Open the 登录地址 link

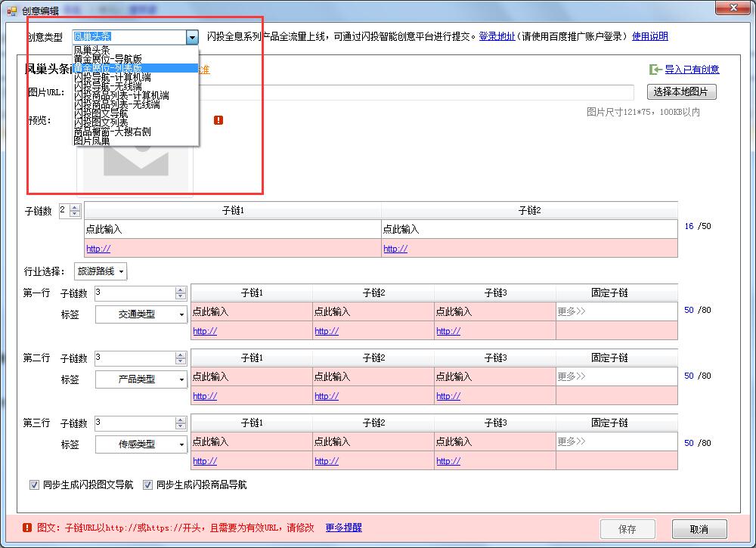pos(497,36)
